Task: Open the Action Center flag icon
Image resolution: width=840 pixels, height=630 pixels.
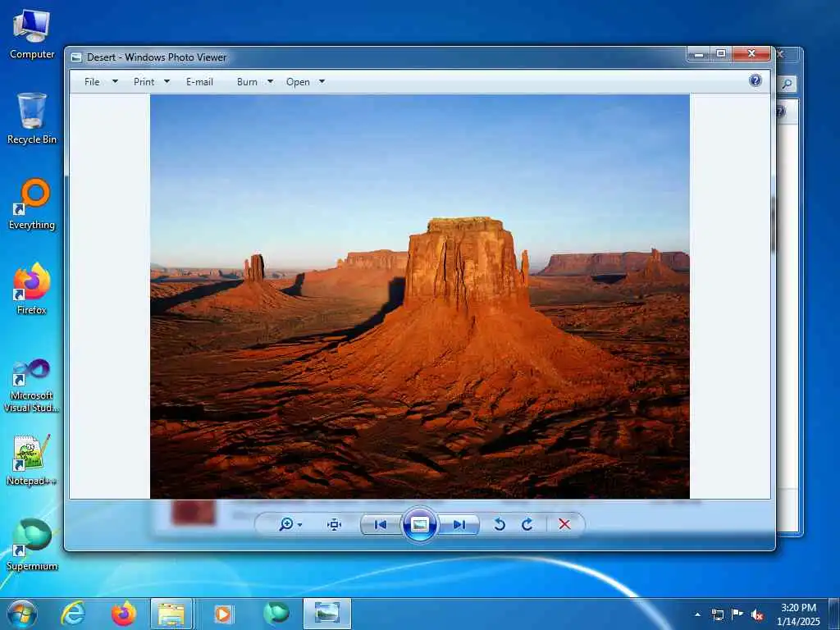Action: pyautogui.click(x=737, y=614)
